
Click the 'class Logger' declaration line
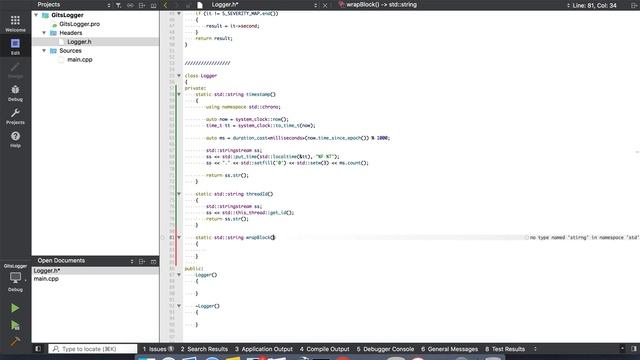pyautogui.click(x=201, y=76)
